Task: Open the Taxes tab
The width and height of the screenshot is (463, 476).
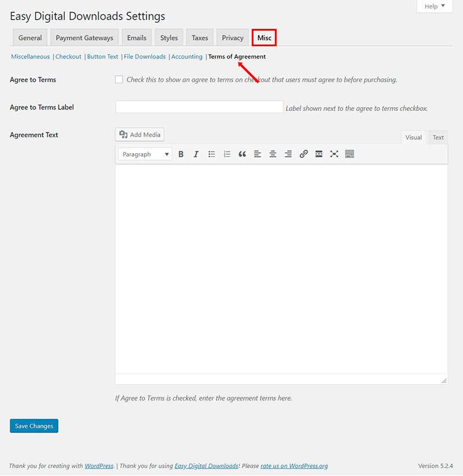Action: coord(200,38)
